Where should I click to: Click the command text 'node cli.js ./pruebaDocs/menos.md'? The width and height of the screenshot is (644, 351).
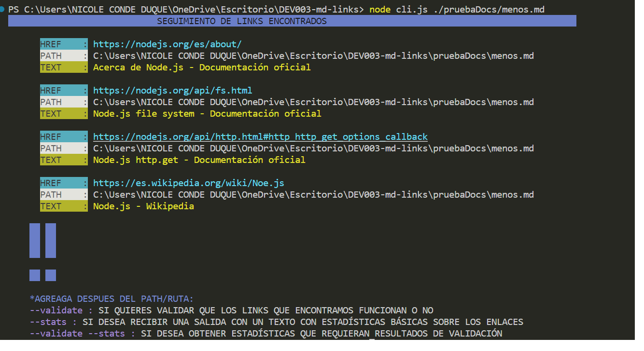pyautogui.click(x=457, y=10)
